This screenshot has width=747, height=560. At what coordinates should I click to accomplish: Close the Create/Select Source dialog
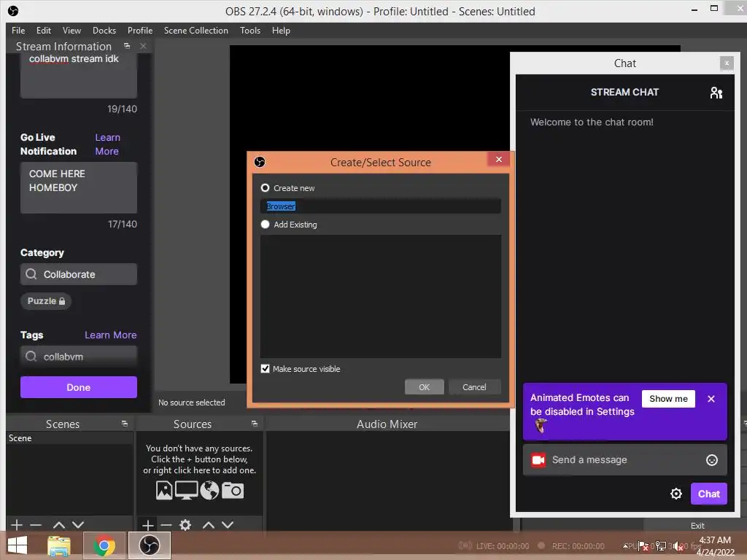click(x=499, y=160)
